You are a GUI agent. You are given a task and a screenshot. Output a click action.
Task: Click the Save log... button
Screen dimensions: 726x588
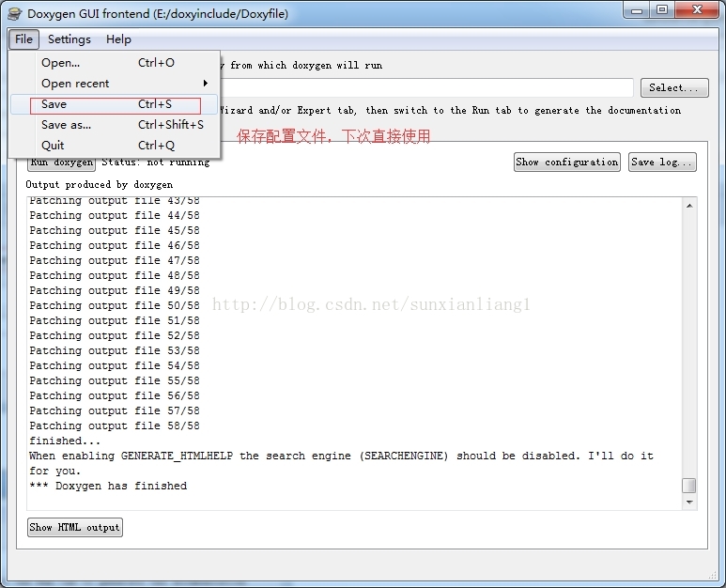[x=662, y=162]
